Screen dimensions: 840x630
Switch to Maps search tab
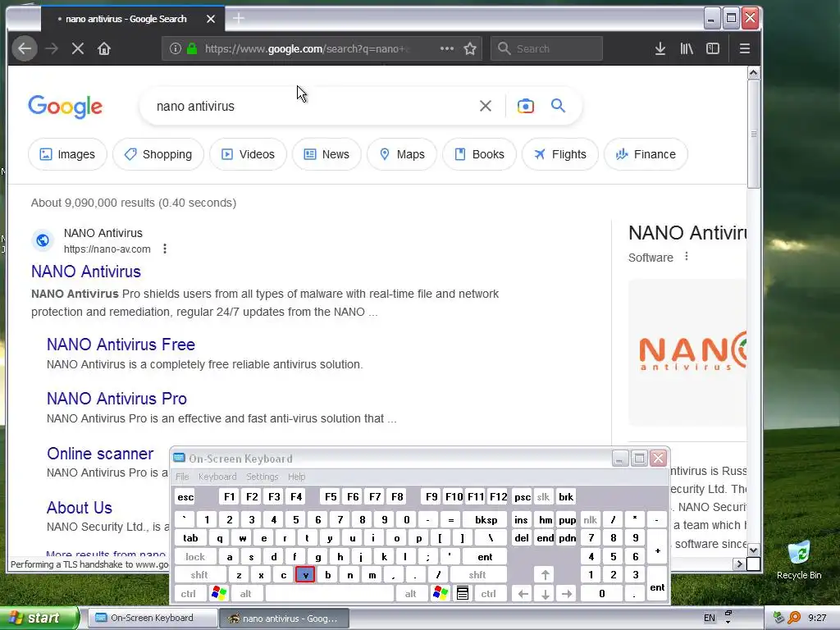coord(402,154)
